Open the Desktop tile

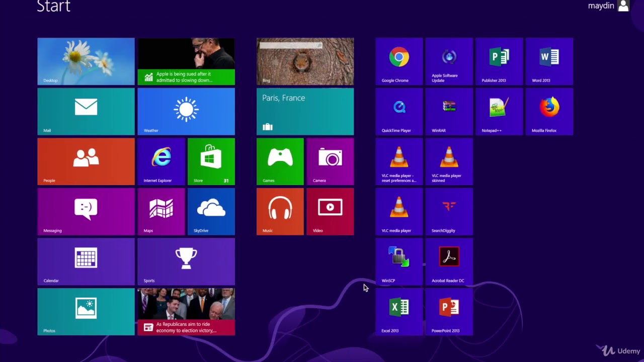[x=86, y=61]
